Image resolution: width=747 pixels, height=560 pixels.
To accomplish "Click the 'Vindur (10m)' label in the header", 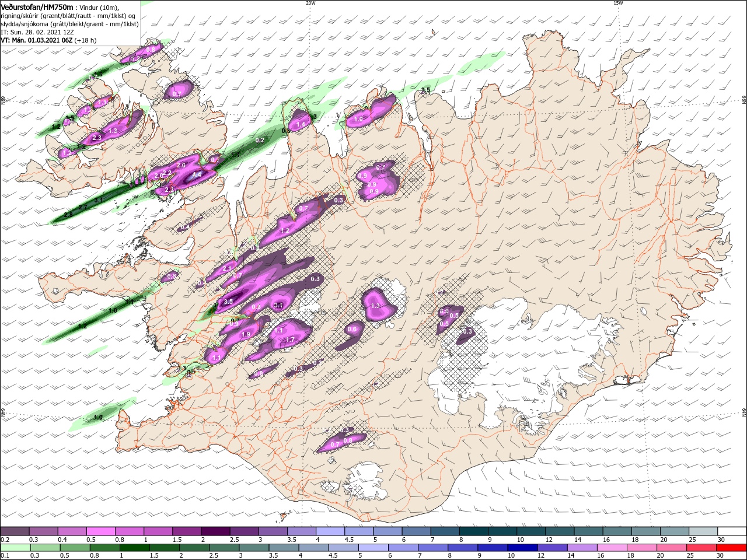I will [x=100, y=7].
